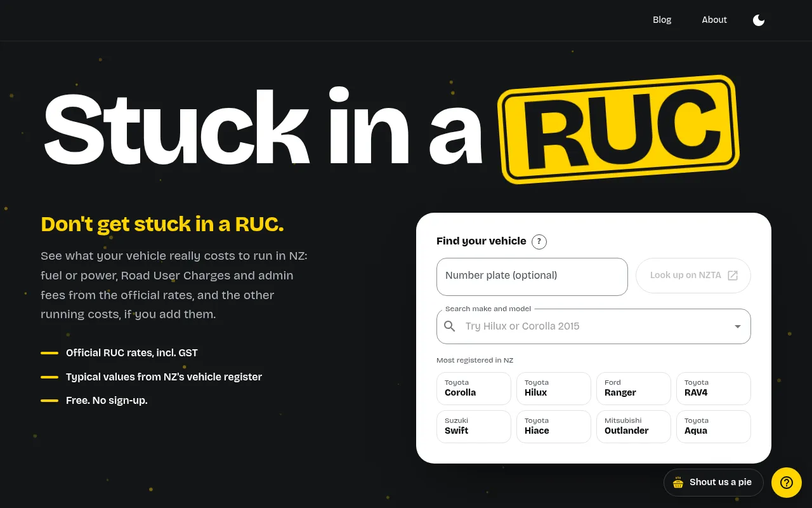The image size is (812, 508).
Task: Click "Don't get stuck in a RUC." heading
Action: [x=162, y=224]
